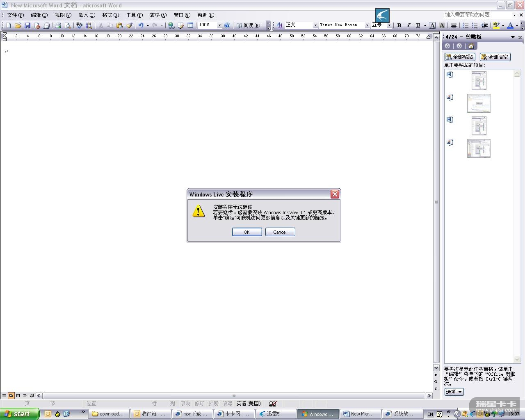Open Microsoft Word Help via the question mark icon
525x420 pixels.
point(227,25)
